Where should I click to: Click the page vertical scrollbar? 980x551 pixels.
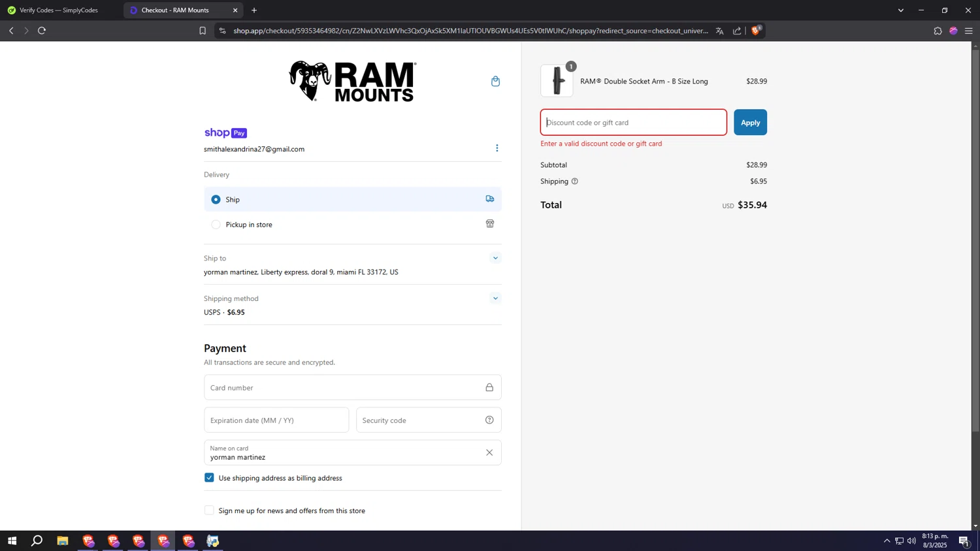coord(975,242)
